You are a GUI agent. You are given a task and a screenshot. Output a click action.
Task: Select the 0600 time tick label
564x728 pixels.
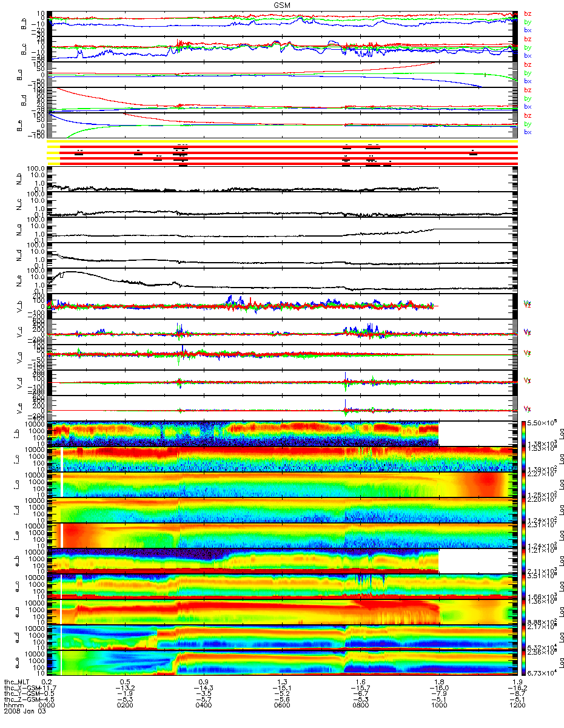[x=282, y=706]
